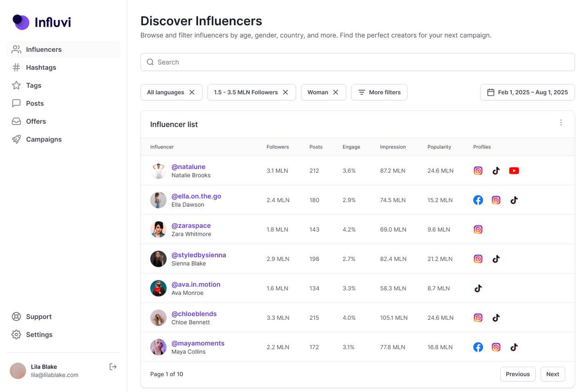Open Natalie Brooks' YouTube profile icon
Image resolution: width=588 pixels, height=392 pixels.
pos(514,170)
